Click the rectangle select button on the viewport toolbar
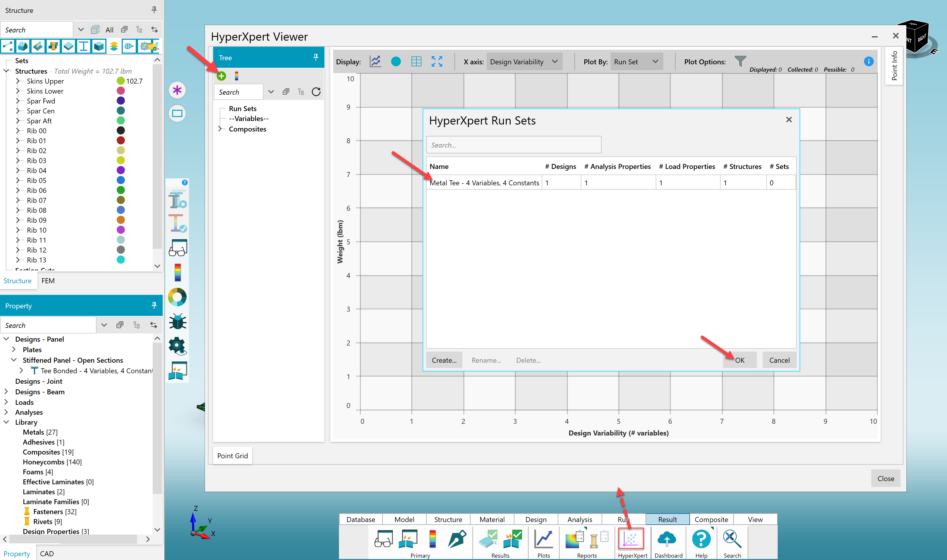 [x=177, y=113]
